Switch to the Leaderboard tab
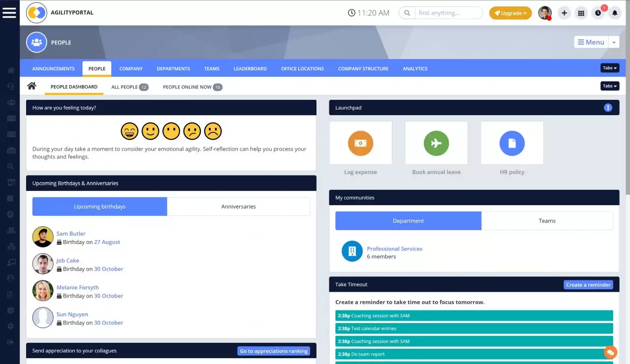 (x=250, y=69)
